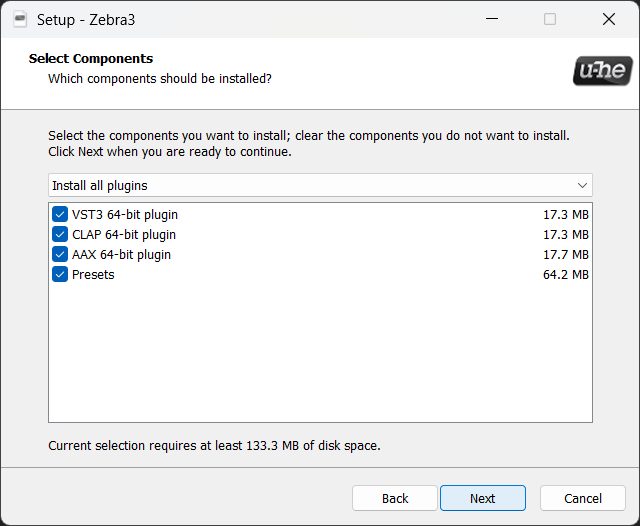640x526 pixels.
Task: Click the chevron arrow of the install type dropdown
Action: coord(582,186)
